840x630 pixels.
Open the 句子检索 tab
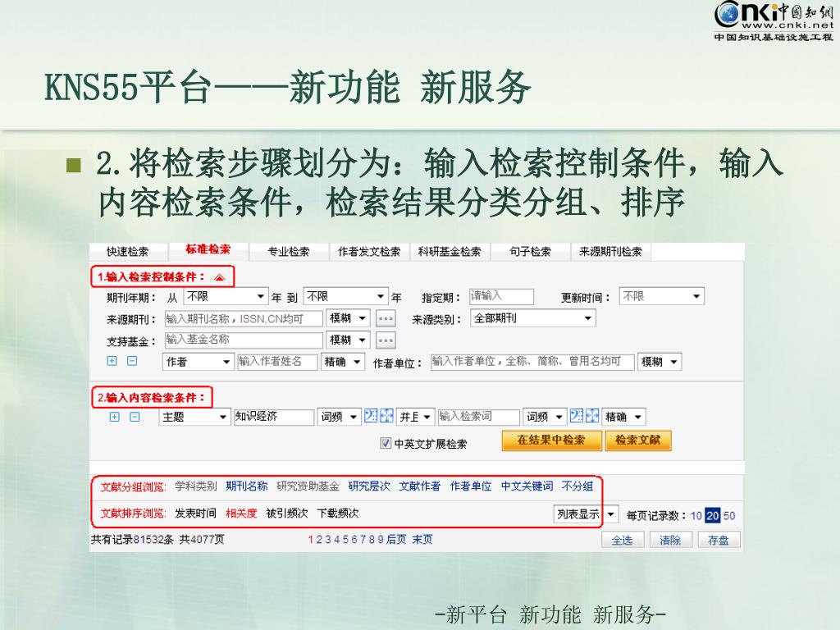point(530,251)
